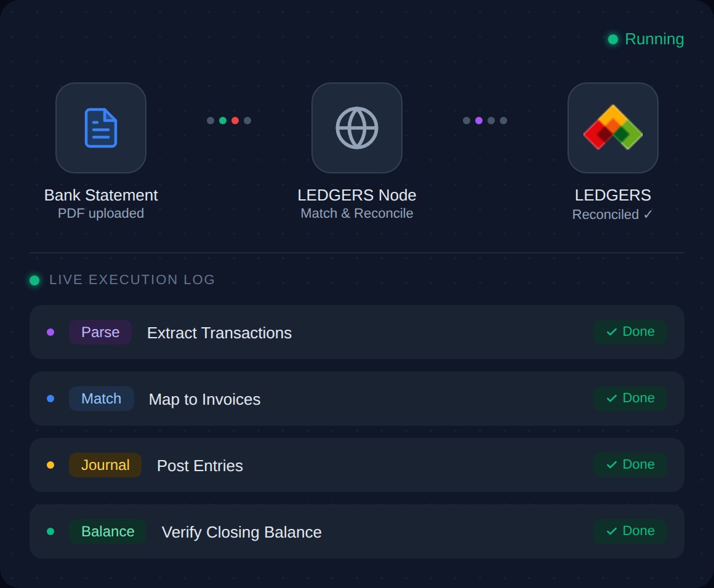Select the LEDGERS Node globe icon
Screen dimensions: 714x588
pos(357,128)
